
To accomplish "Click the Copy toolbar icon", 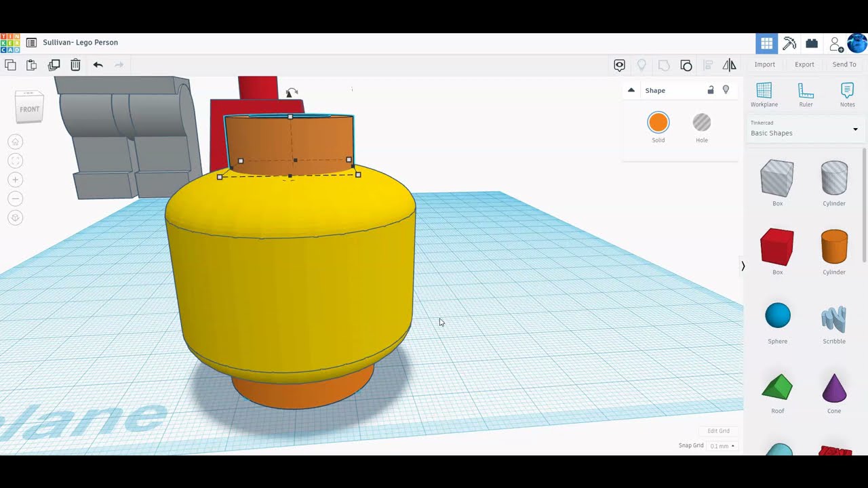I will pyautogui.click(x=10, y=65).
